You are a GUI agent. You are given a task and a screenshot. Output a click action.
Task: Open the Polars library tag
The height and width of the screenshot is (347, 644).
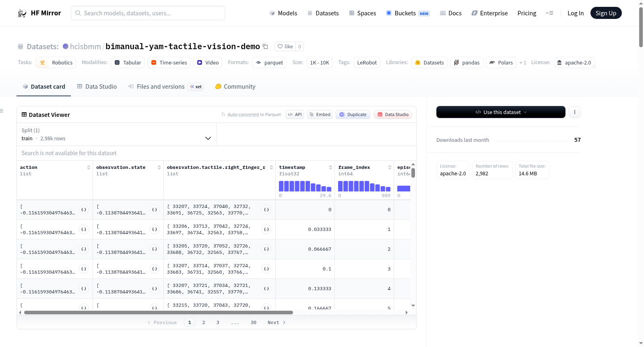501,62
